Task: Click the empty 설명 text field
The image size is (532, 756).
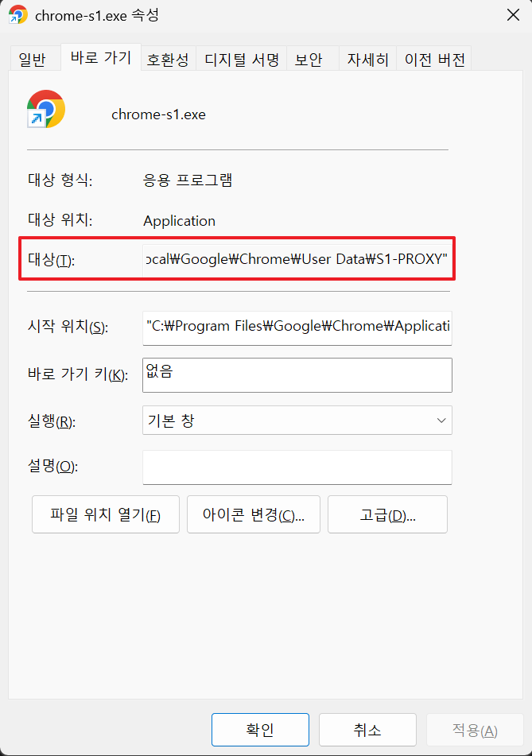Action: point(297,467)
